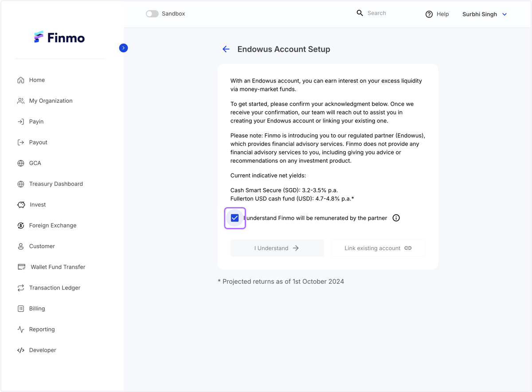Click the GCA globe icon
This screenshot has height=392, width=532.
tap(21, 163)
